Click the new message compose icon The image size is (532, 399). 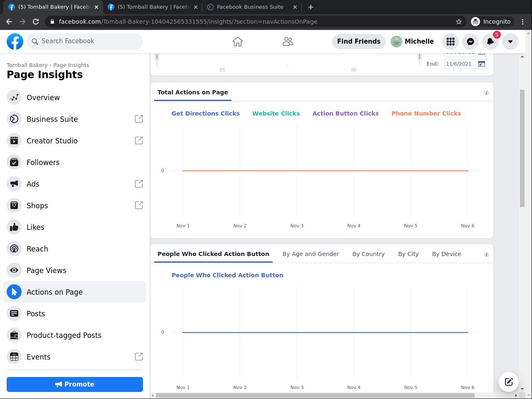click(x=509, y=382)
